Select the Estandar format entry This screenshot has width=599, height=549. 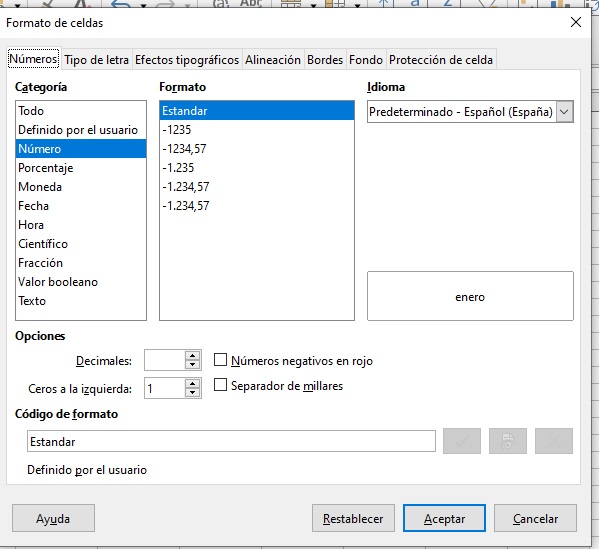click(x=257, y=111)
